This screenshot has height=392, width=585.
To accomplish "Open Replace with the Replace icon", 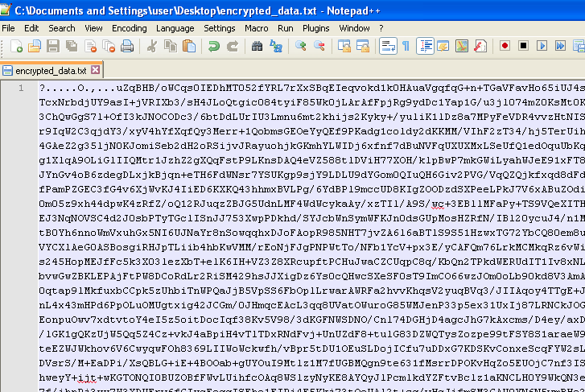I will click(276, 47).
